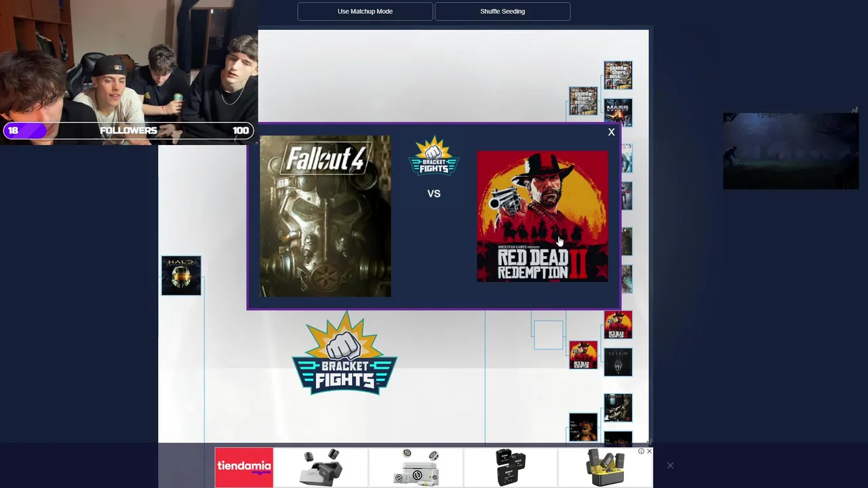868x488 pixels.
Task: Click the first-round Grand Theft Auto thumbnail
Action: point(618,75)
